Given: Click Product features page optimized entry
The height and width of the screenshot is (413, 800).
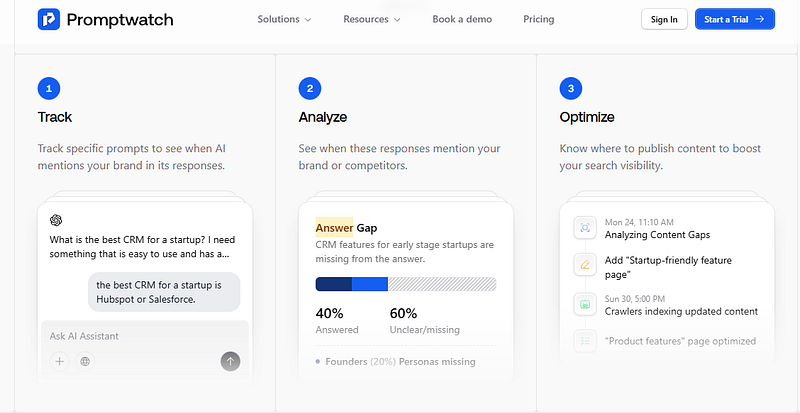Looking at the screenshot, I should pyautogui.click(x=680, y=341).
